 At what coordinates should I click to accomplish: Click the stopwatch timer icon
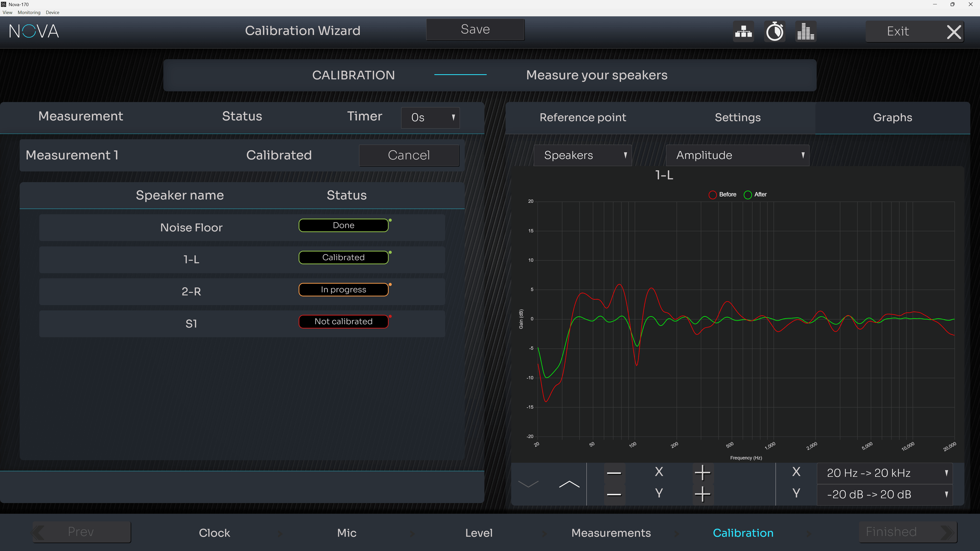point(775,32)
